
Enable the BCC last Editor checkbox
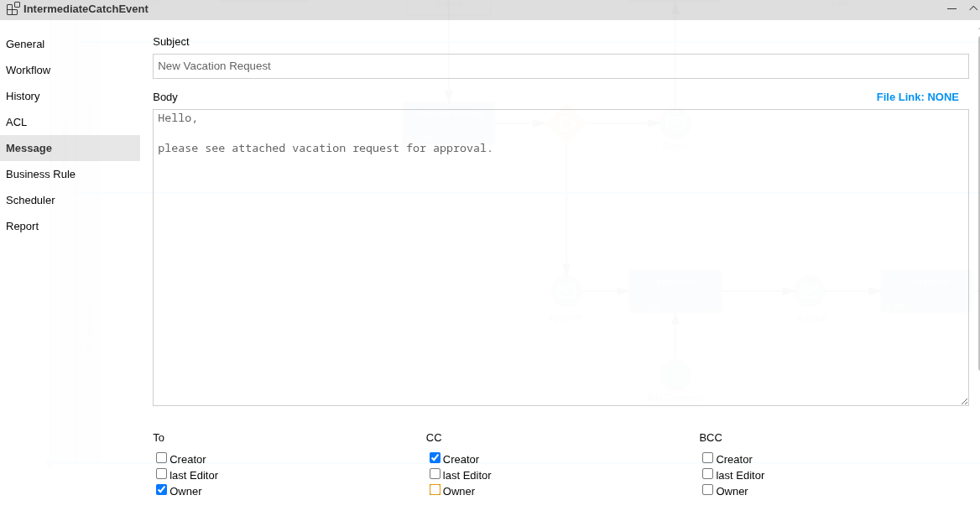pyautogui.click(x=708, y=474)
